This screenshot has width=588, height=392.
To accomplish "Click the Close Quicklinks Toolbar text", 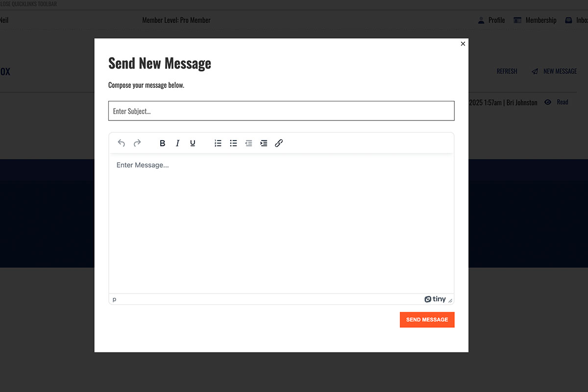I will 28,4.
